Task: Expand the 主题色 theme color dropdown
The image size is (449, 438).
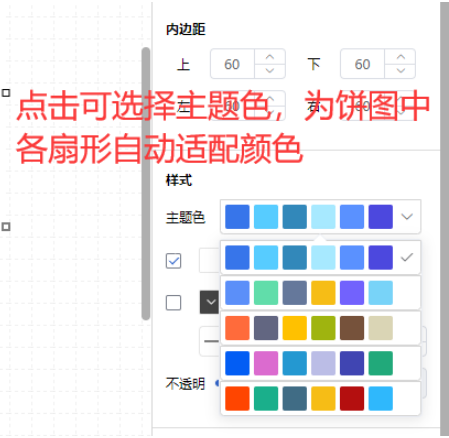Action: (320, 217)
